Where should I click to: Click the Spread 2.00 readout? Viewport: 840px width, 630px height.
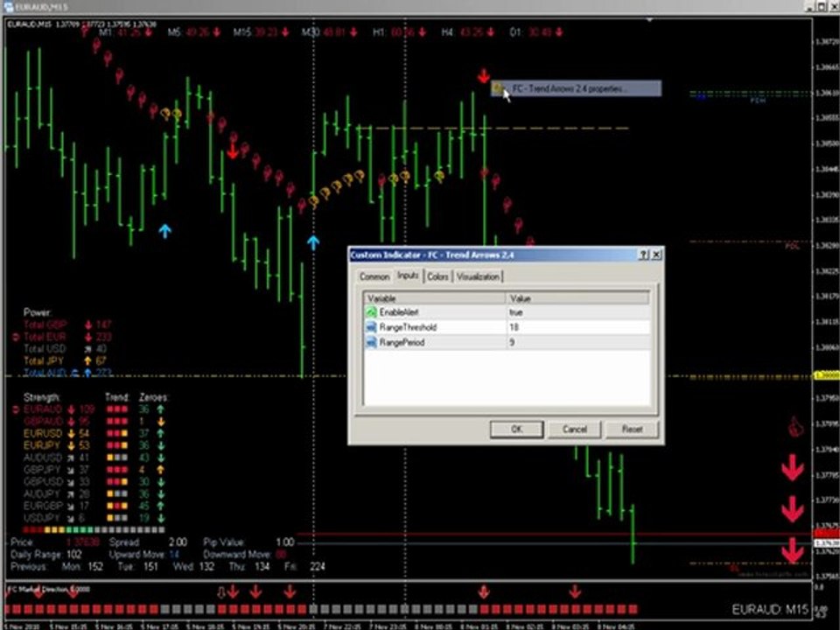[148, 542]
